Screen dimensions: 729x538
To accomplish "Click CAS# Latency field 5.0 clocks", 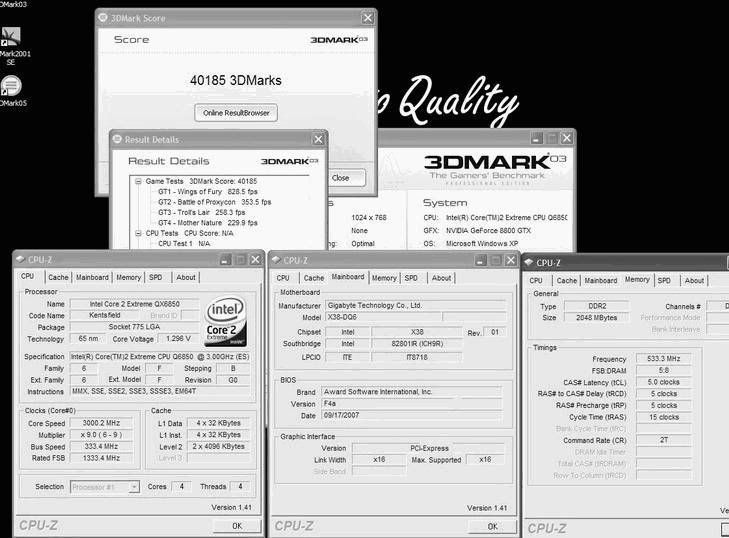I will point(663,382).
